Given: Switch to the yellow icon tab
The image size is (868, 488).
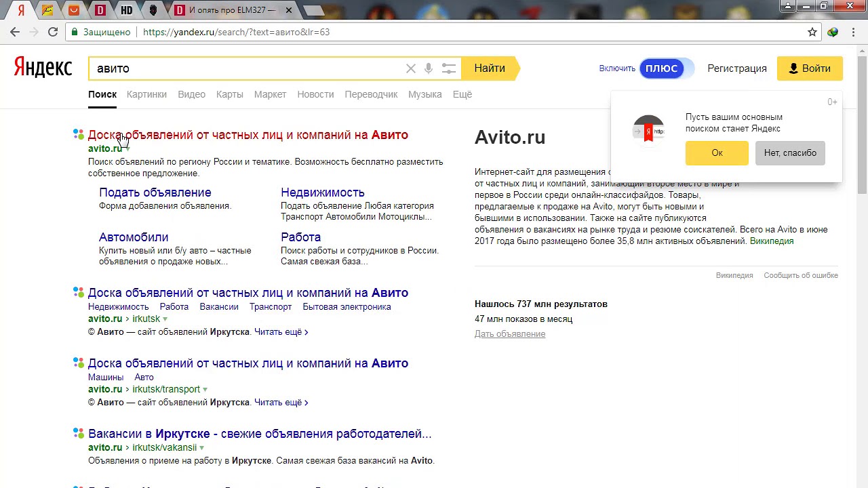Looking at the screenshot, I should pos(47,10).
